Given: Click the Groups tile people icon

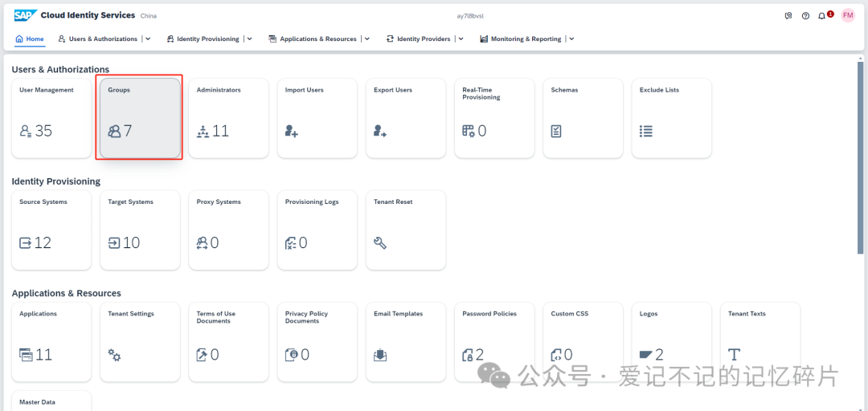Looking at the screenshot, I should pyautogui.click(x=114, y=131).
